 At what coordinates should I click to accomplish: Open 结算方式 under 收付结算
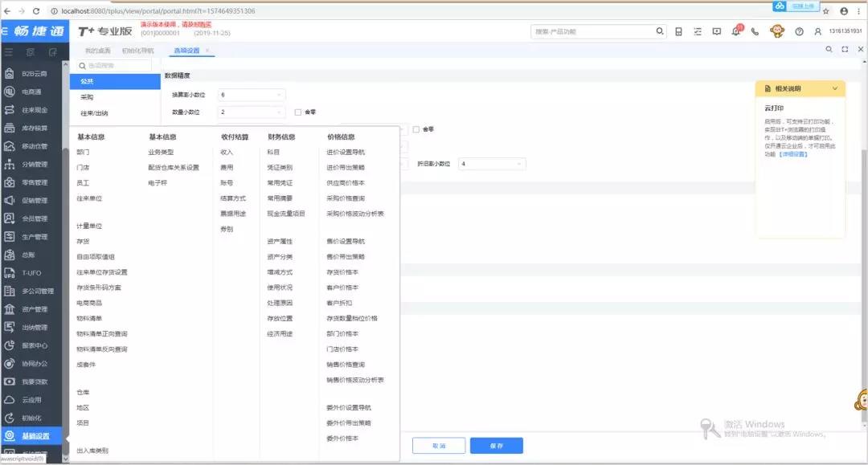tap(233, 198)
